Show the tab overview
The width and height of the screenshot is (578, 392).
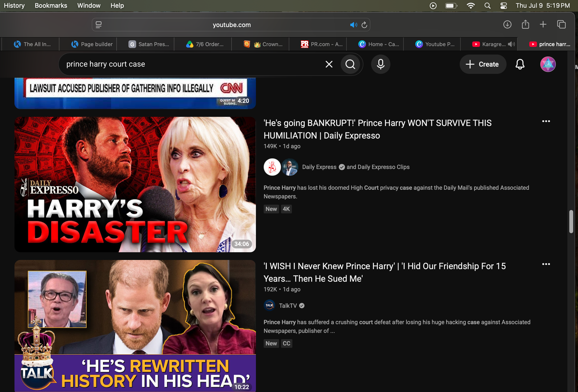(561, 24)
